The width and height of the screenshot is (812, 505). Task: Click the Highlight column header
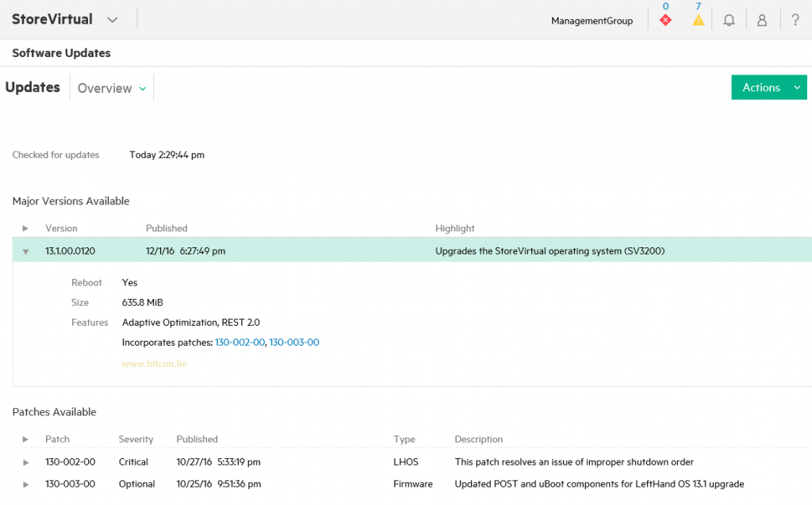[454, 228]
